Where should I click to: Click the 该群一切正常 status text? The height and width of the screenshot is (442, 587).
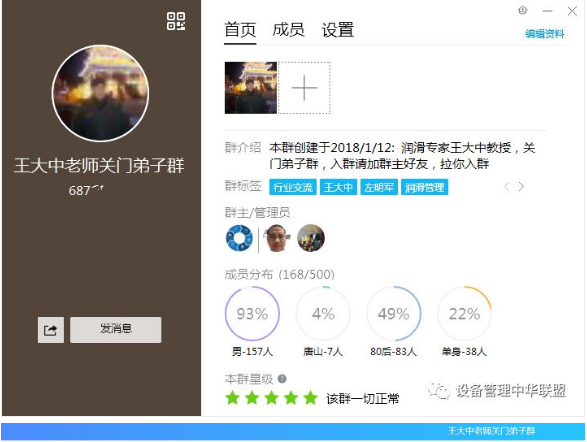coord(362,399)
